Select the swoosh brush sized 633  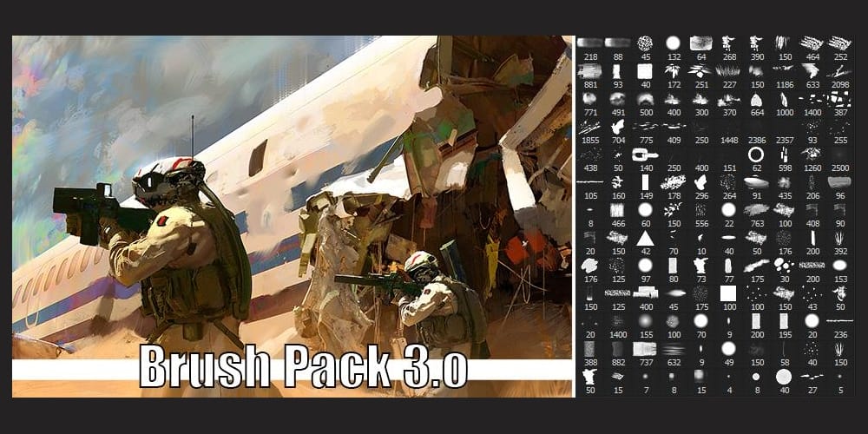(x=812, y=71)
